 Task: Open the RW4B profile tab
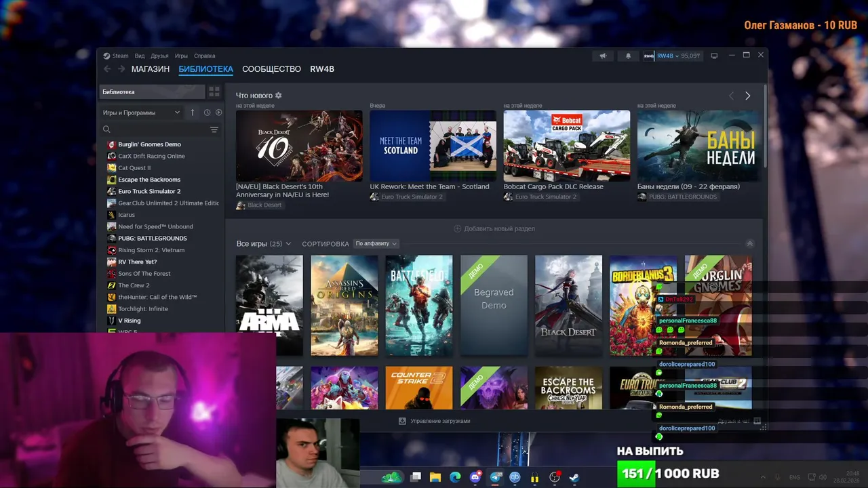pyautogui.click(x=322, y=69)
